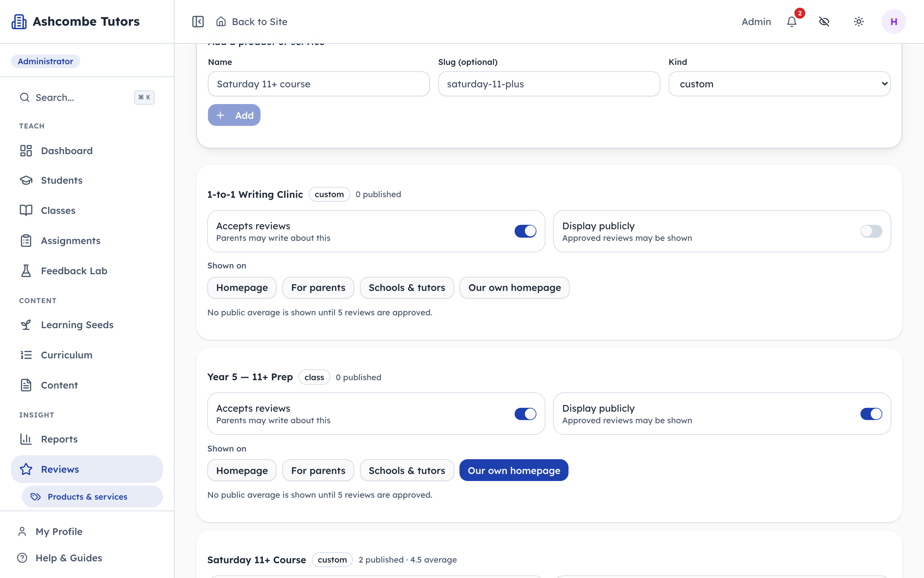Image resolution: width=924 pixels, height=578 pixels.
Task: Select Our own homepage for 1-to-1 Writing Clinic
Action: click(514, 287)
